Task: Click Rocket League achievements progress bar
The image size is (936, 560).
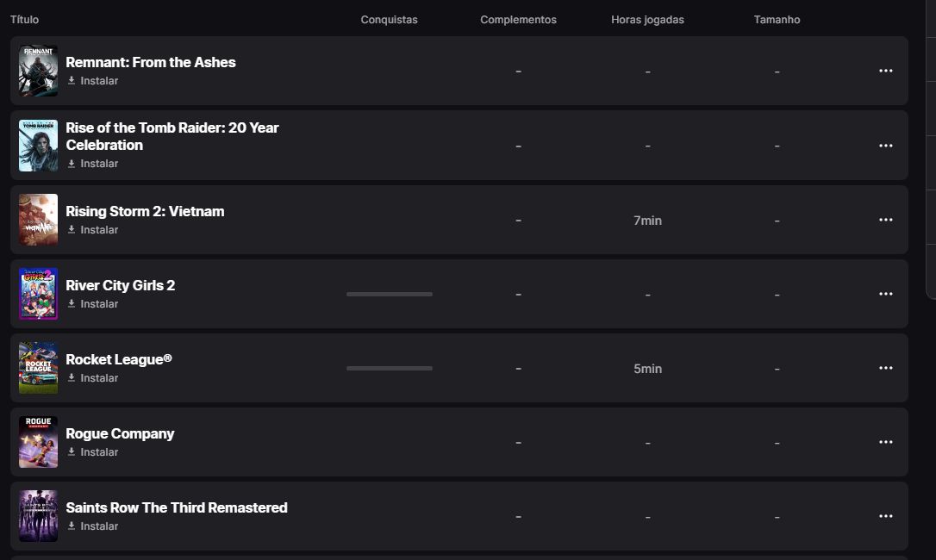Action: (x=390, y=369)
